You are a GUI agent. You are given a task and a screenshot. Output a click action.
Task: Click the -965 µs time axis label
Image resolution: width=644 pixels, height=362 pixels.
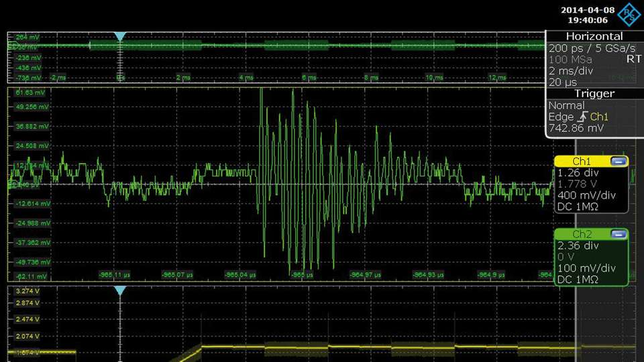pyautogui.click(x=303, y=275)
